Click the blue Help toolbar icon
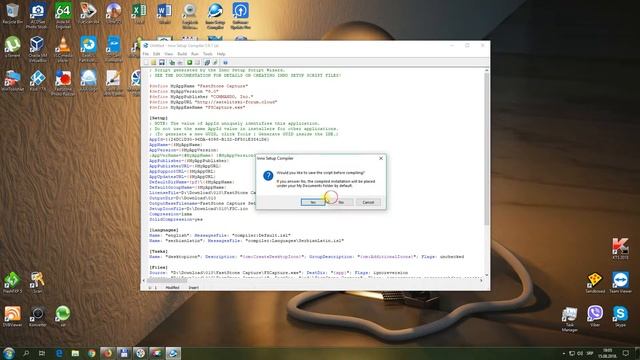Screen dimensions: 640x360 point(225,62)
